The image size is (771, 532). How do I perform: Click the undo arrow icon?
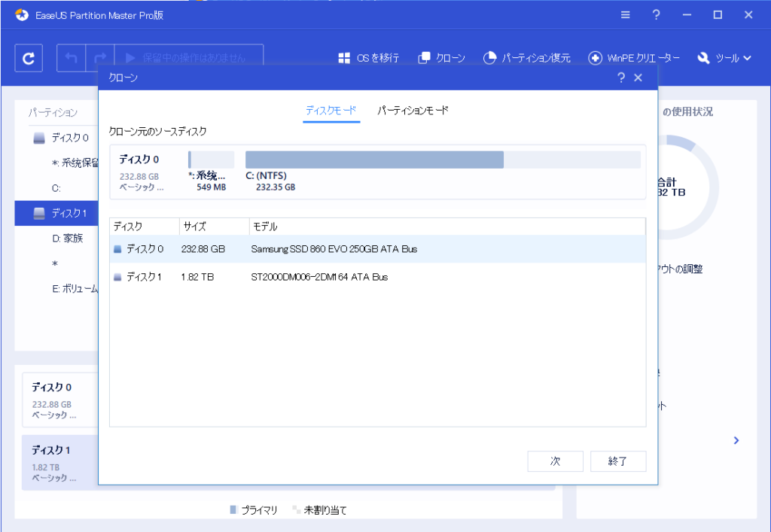(72, 58)
